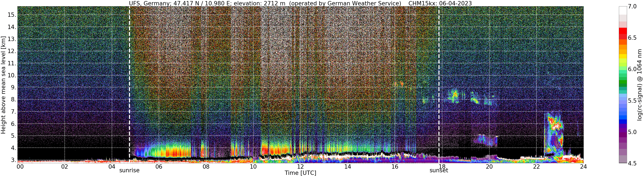Click the 'Height above mean sea level [km]' label
The image size is (644, 177).
pyautogui.click(x=3, y=85)
